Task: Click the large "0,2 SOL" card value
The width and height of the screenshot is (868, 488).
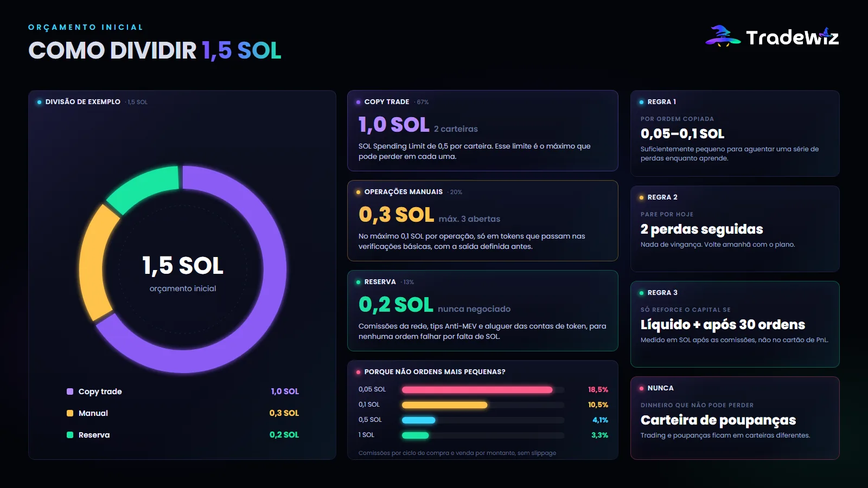Action: [396, 305]
